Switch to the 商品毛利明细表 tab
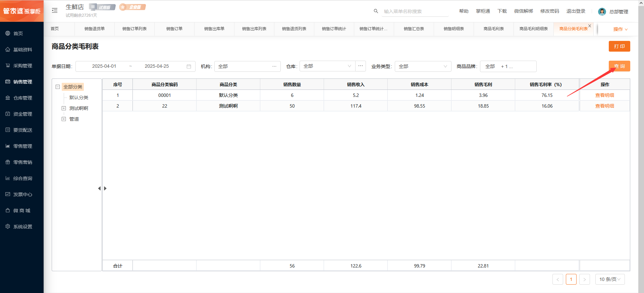 [534, 29]
